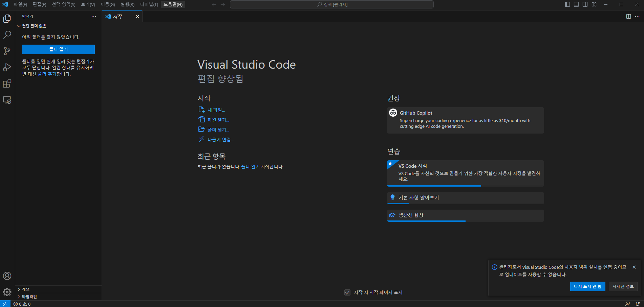Open the 보기(V) menu
The width and height of the screenshot is (644, 307).
[x=88, y=4]
